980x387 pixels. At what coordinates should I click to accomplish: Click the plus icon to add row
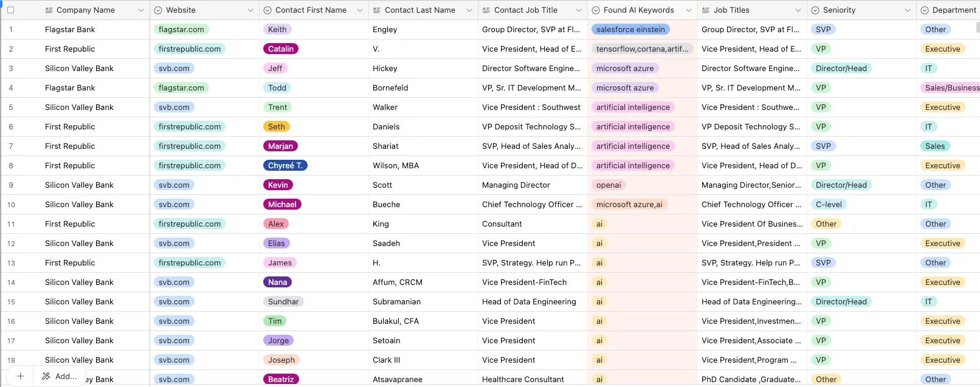[x=20, y=376]
